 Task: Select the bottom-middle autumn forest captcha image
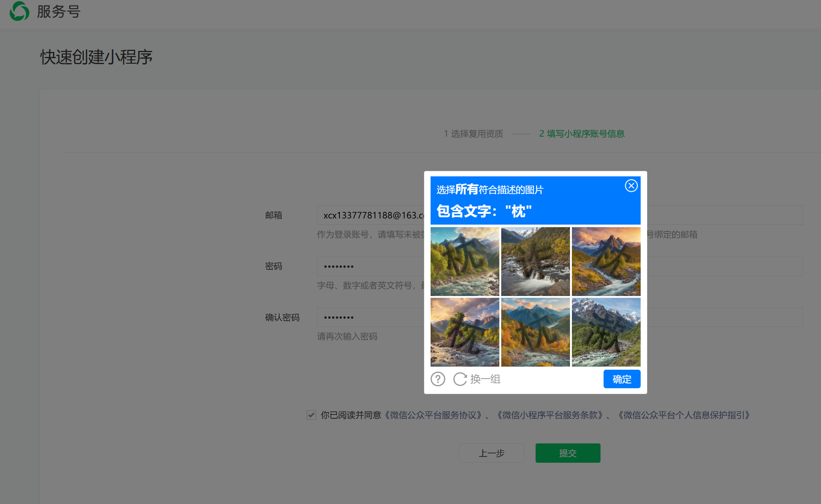[x=535, y=332]
